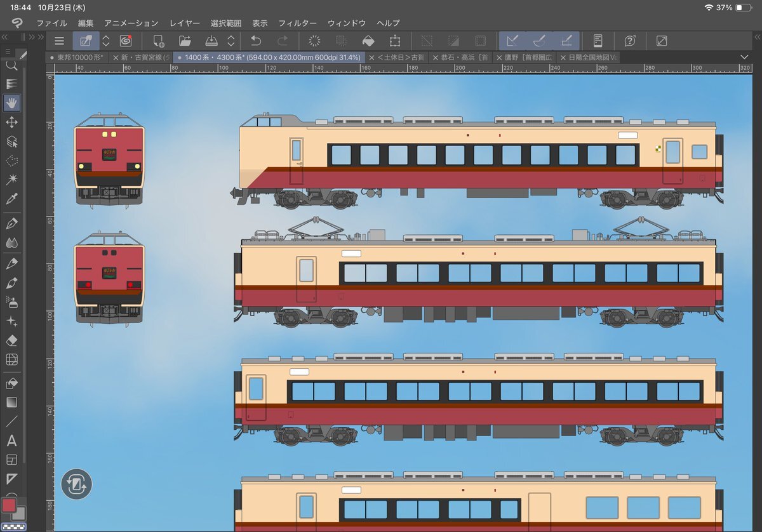Expand the left palette dock double arrow
The width and height of the screenshot is (762, 532).
(x=39, y=37)
